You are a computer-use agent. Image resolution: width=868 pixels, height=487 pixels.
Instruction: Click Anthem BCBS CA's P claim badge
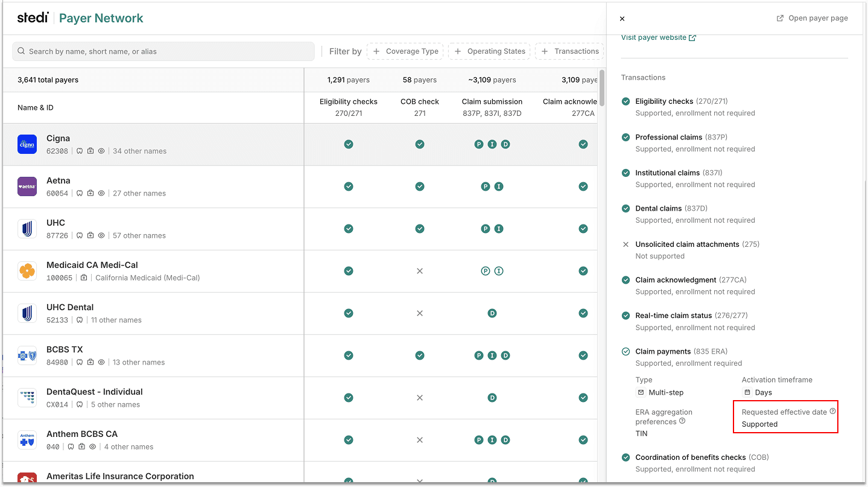(479, 440)
